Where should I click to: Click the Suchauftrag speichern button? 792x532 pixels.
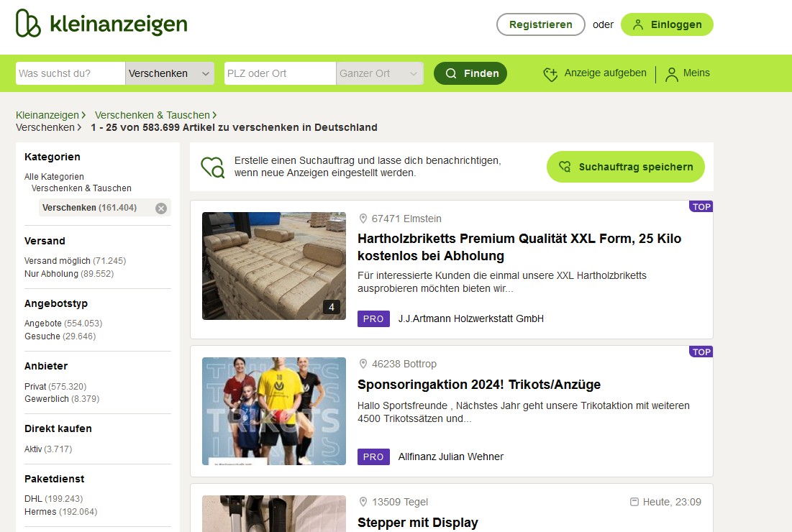625,167
